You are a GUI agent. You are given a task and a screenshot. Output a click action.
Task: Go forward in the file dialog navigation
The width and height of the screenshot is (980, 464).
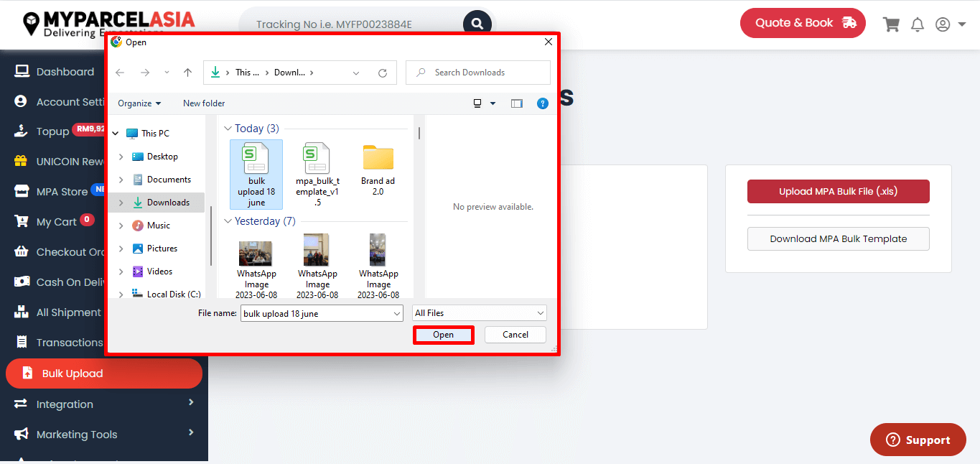[145, 73]
